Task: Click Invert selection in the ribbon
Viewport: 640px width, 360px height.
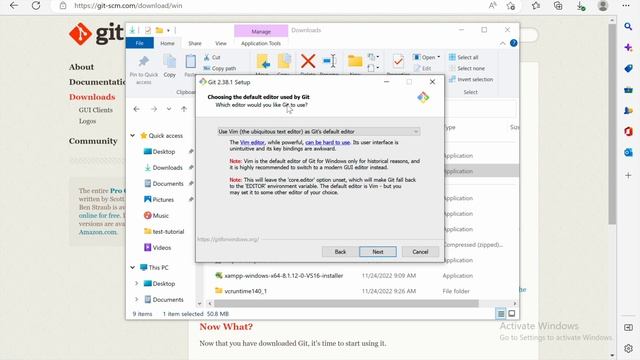Action: click(x=471, y=79)
